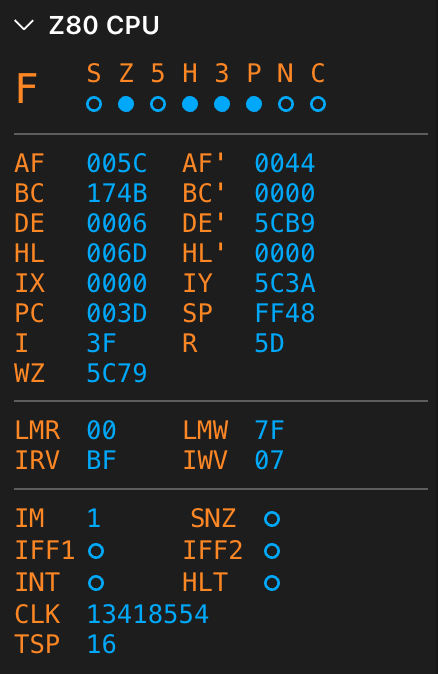Screen dimensions: 438x674
Task: Select CLK value 13418554
Action: tap(148, 614)
